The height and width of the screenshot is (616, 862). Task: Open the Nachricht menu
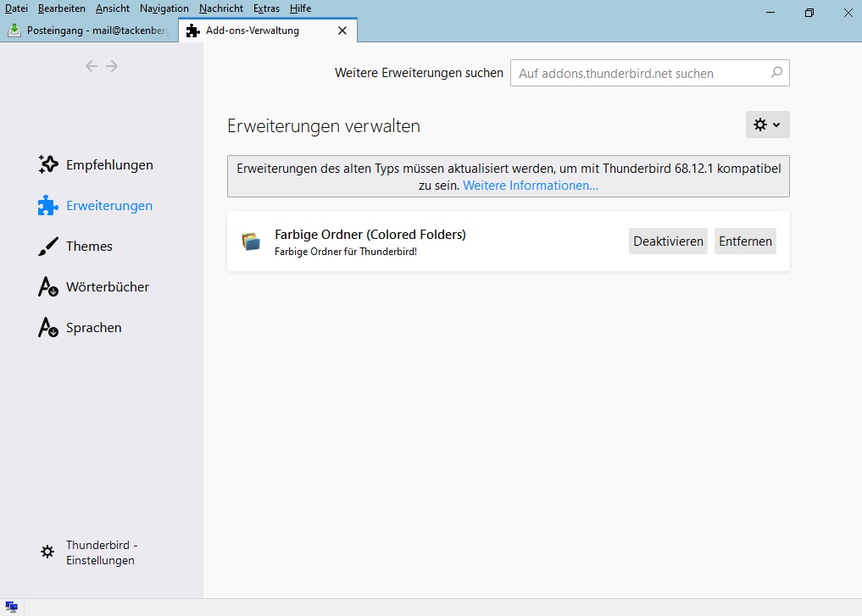pyautogui.click(x=221, y=8)
